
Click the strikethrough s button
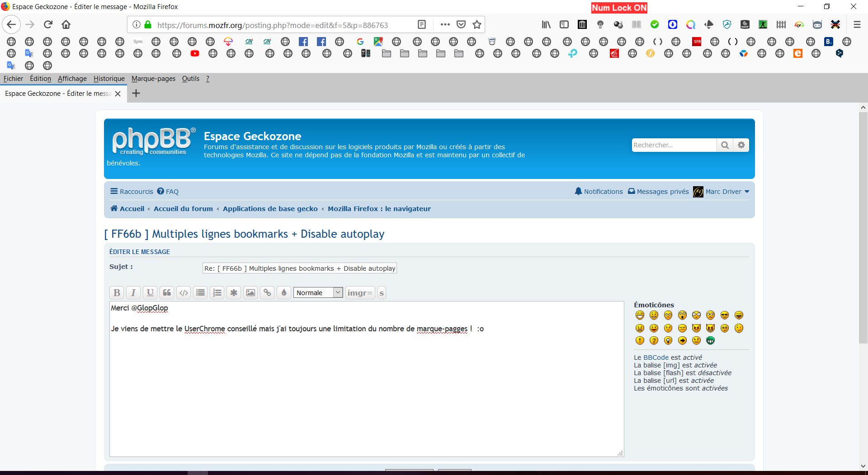click(382, 293)
